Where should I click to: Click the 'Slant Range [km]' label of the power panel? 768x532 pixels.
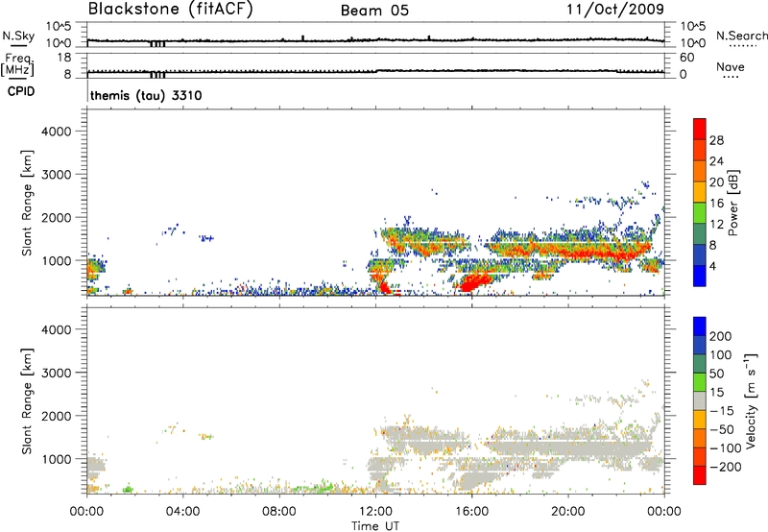(27, 203)
